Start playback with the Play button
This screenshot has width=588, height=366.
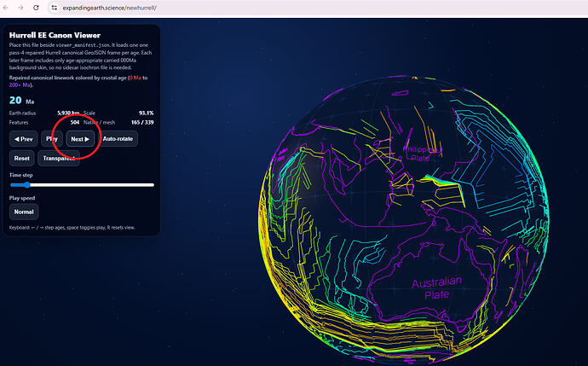click(52, 139)
